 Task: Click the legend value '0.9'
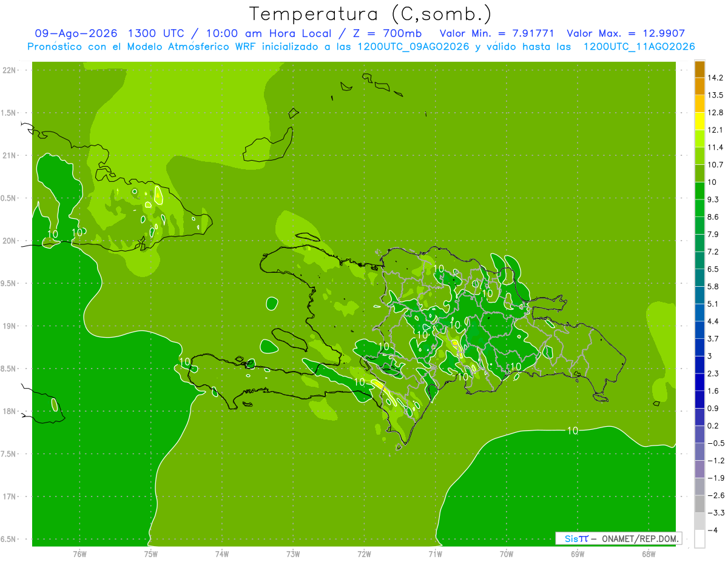[713, 409]
